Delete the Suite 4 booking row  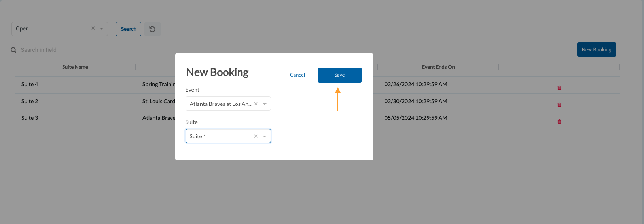click(559, 88)
